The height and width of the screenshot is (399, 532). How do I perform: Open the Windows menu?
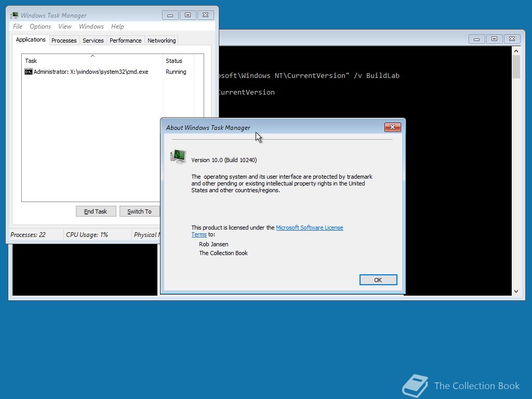pyautogui.click(x=91, y=26)
